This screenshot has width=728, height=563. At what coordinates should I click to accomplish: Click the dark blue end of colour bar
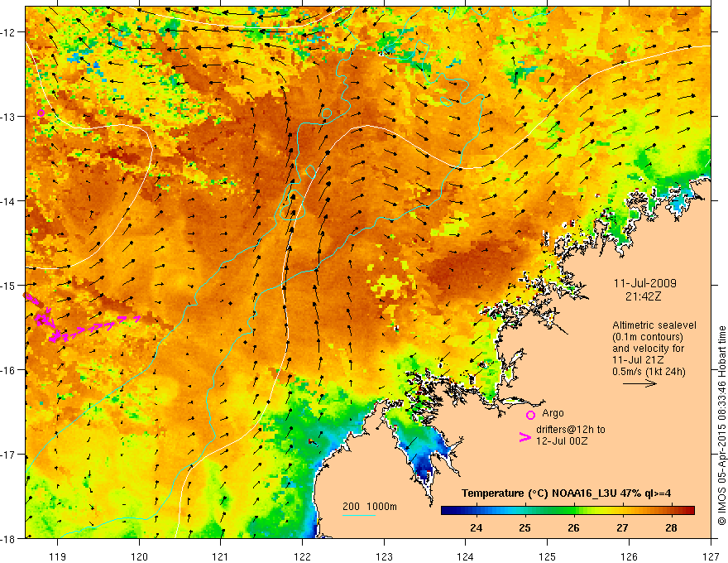446,511
